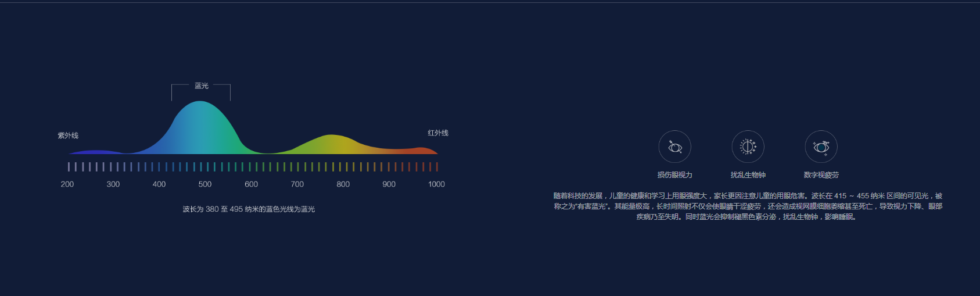Click the eye damage icon above 损伤眼视力
The image size is (980, 296).
tap(674, 147)
